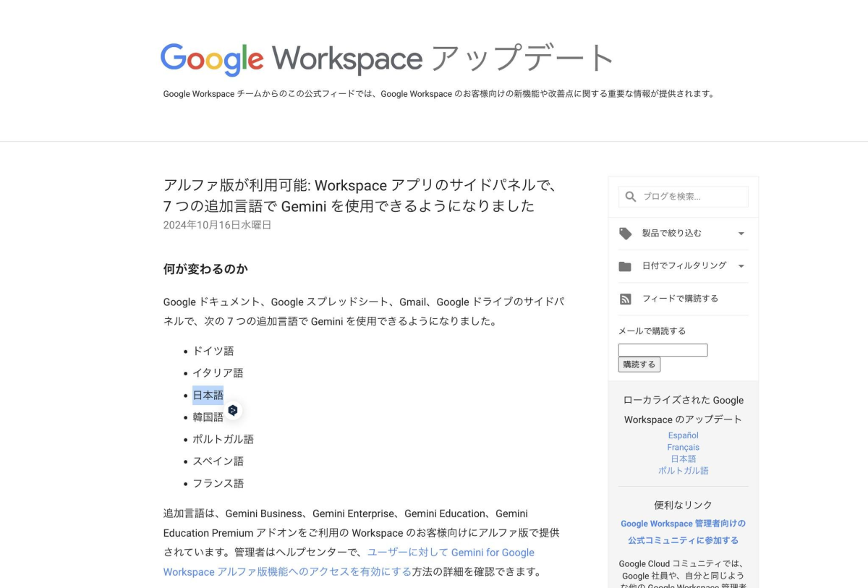Click the product filter tag icon
The height and width of the screenshot is (588, 868).
click(x=625, y=234)
